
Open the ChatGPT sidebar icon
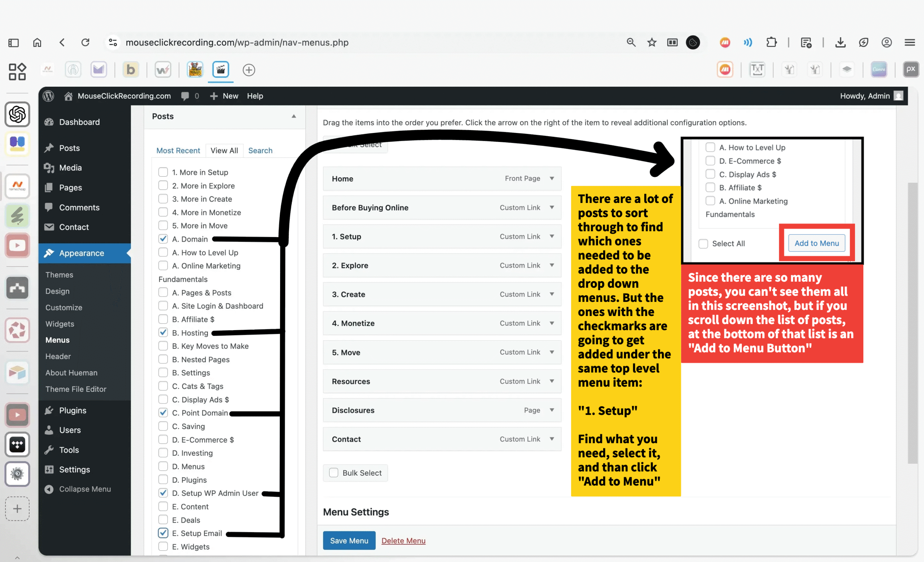pos(17,114)
